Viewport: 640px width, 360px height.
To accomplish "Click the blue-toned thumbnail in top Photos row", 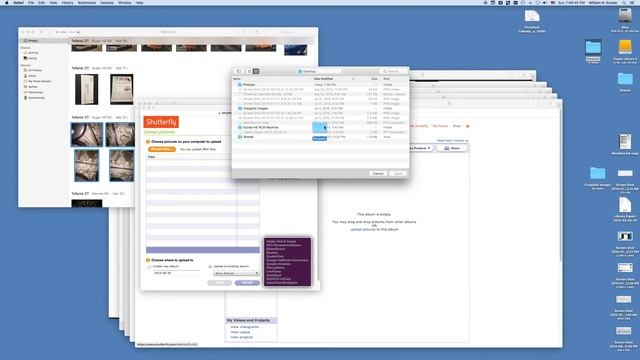I will pyautogui.click(x=296, y=50).
